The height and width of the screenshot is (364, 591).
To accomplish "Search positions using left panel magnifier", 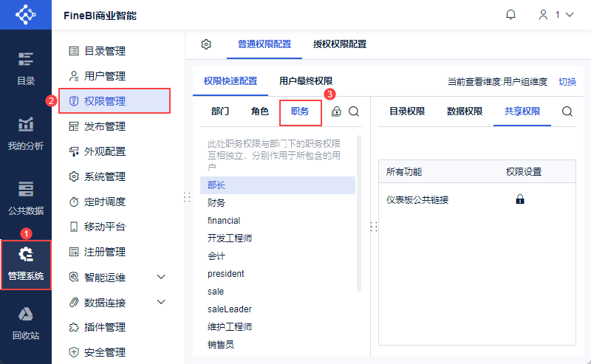I will point(354,111).
